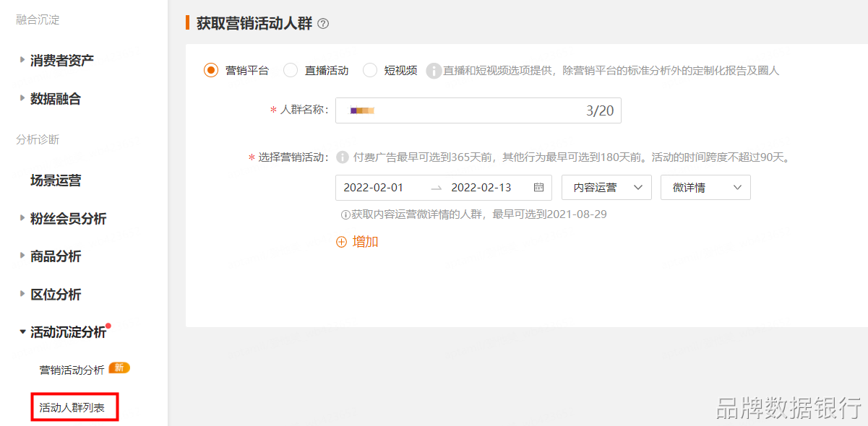The height and width of the screenshot is (426, 868).
Task: Open 营销活动分析 submenu item
Action: [72, 370]
